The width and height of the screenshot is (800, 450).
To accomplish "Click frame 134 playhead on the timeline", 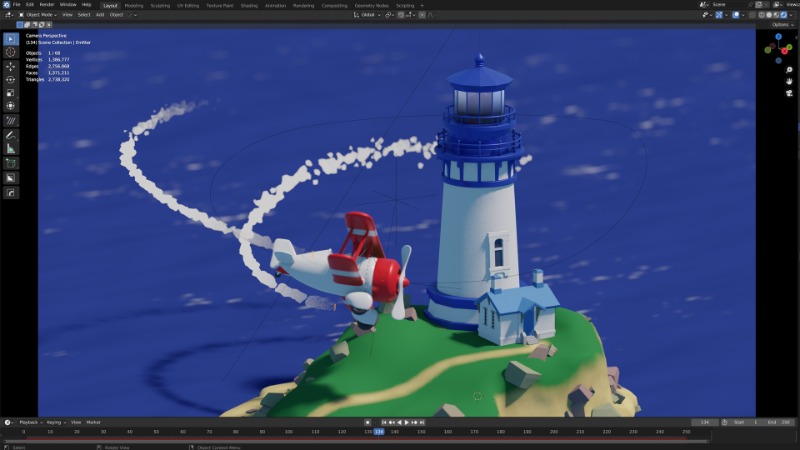I will tap(379, 432).
